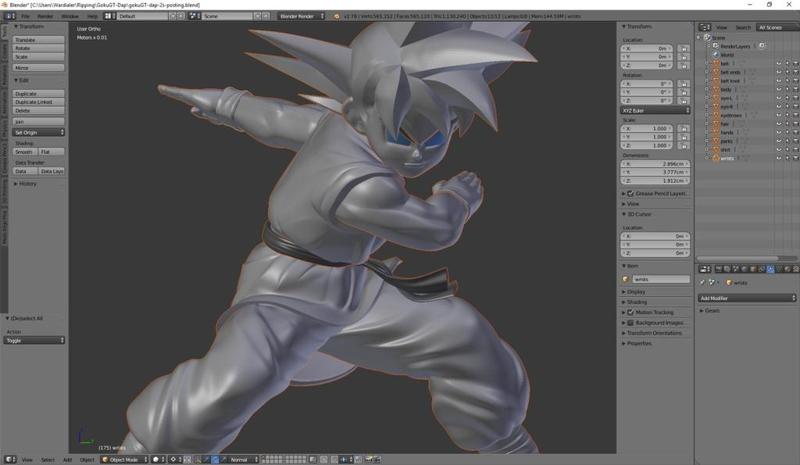Click lock icon beside Scale Z
Viewport: 800px width, 465px height.
coord(683,145)
